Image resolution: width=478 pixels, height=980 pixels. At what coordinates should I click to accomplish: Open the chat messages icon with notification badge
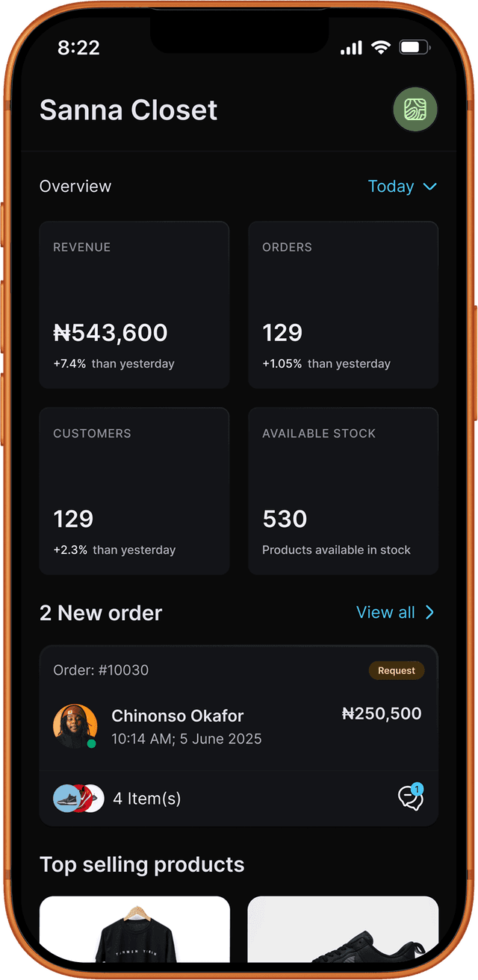(412, 798)
